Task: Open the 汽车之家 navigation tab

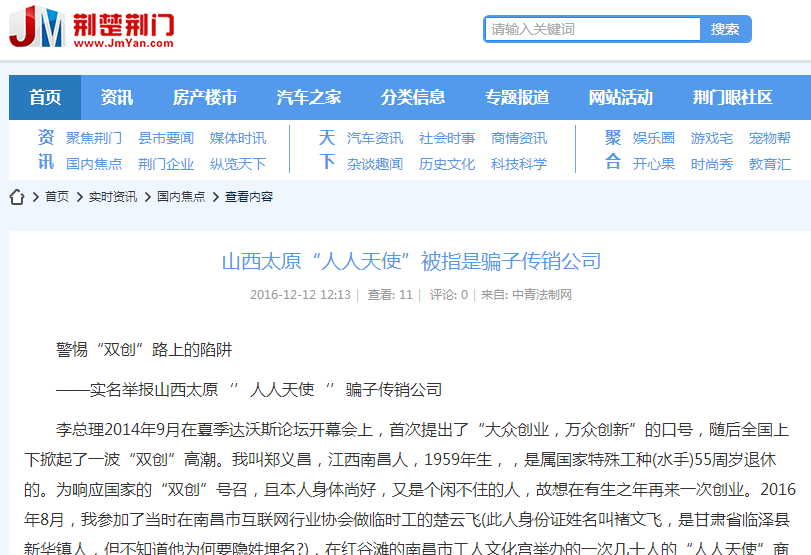Action: [309, 97]
